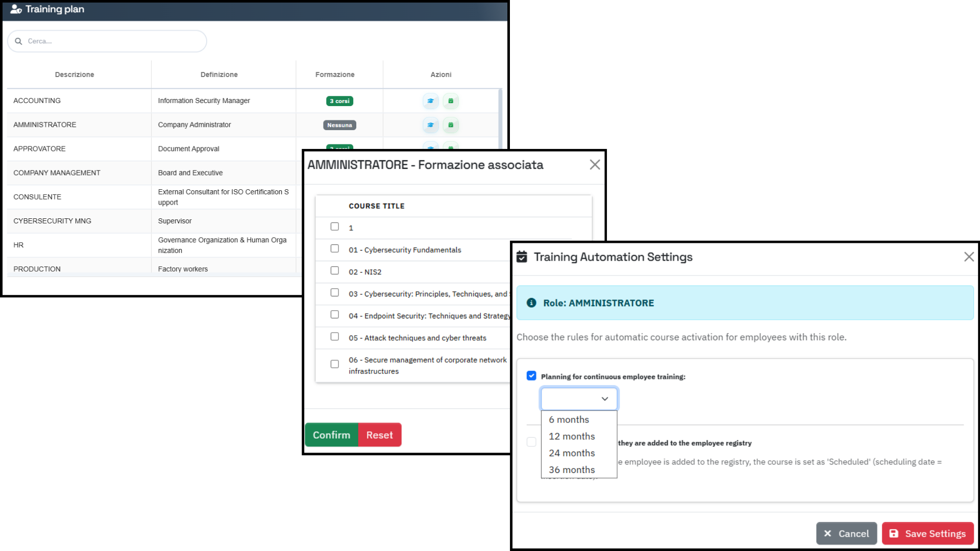The width and height of the screenshot is (980, 551).
Task: Click the Nessuna badge for AMMINISTRATORE
Action: [x=339, y=125]
